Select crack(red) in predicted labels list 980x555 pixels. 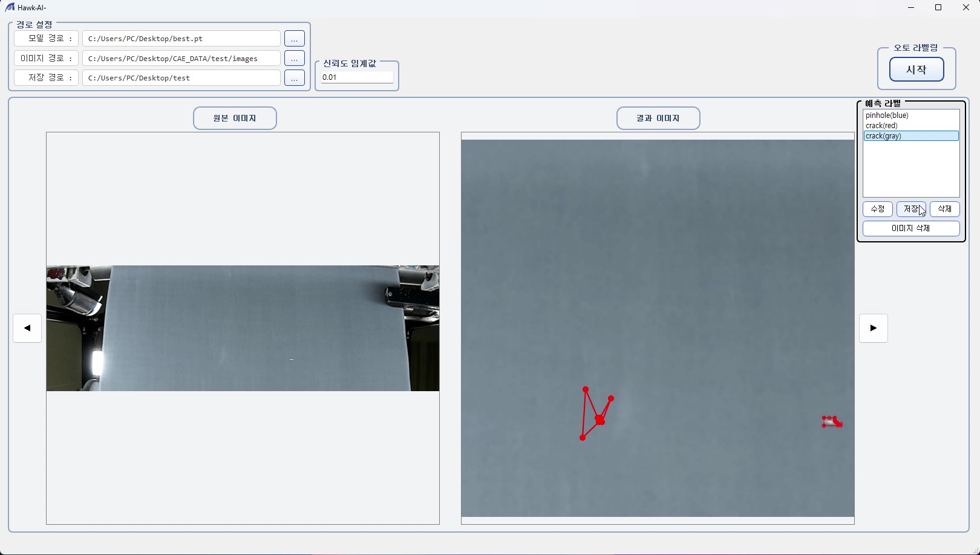click(x=911, y=126)
